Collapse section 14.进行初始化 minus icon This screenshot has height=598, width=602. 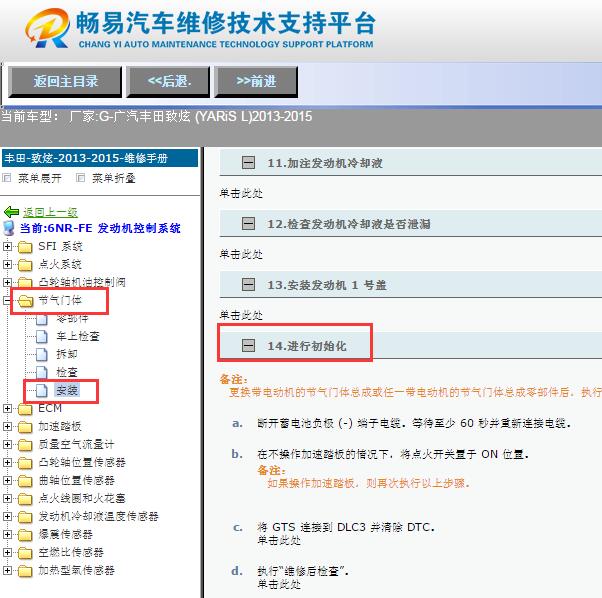click(x=248, y=345)
